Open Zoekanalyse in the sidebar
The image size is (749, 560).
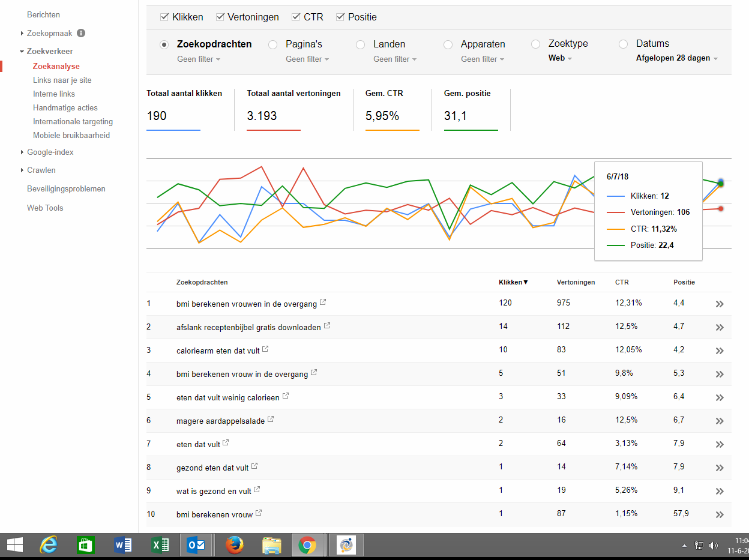56,67
